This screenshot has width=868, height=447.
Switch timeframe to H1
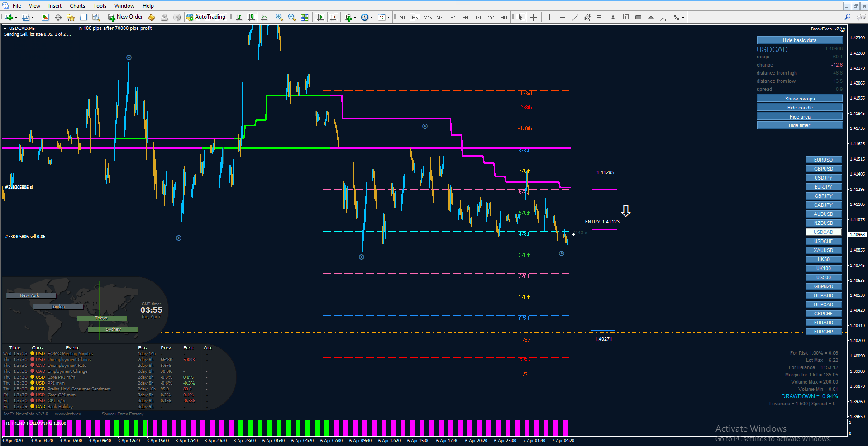point(453,17)
